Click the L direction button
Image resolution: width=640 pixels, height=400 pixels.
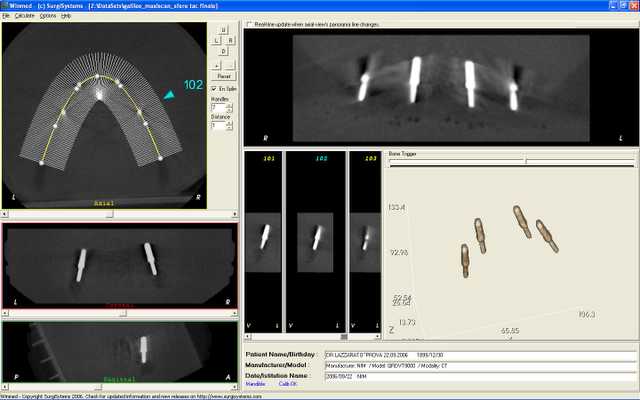(x=216, y=40)
